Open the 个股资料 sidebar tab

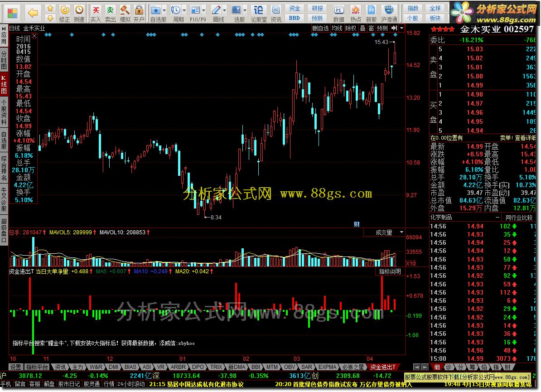(x=4, y=112)
